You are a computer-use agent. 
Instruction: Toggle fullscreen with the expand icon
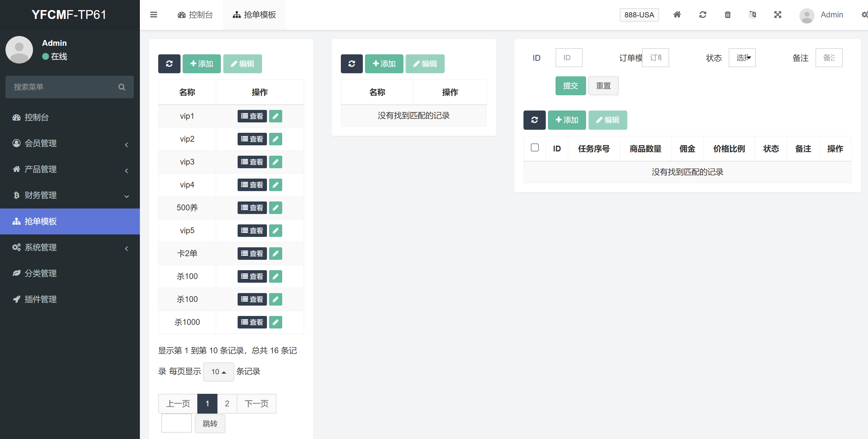coord(777,14)
